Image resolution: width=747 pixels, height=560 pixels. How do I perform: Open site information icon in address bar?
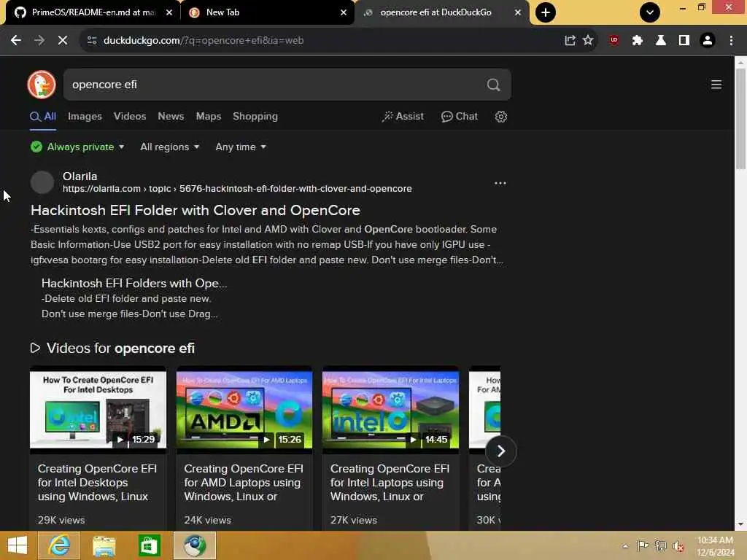(92, 41)
